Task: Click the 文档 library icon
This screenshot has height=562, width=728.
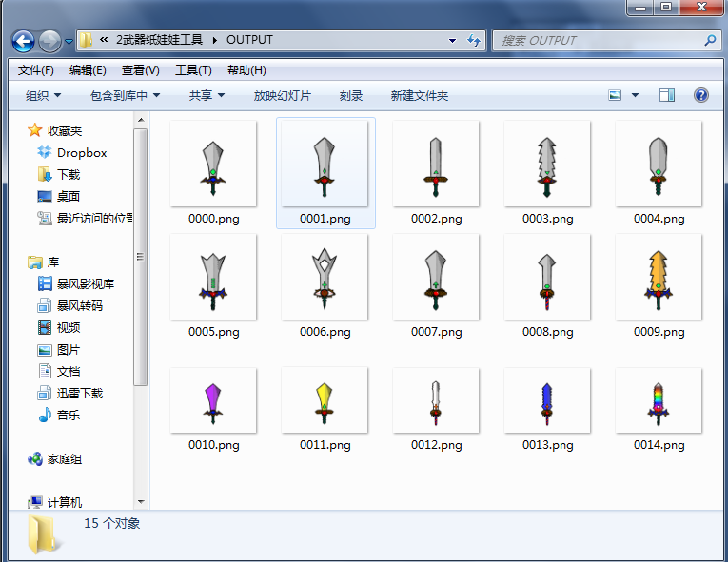Action: pos(45,371)
